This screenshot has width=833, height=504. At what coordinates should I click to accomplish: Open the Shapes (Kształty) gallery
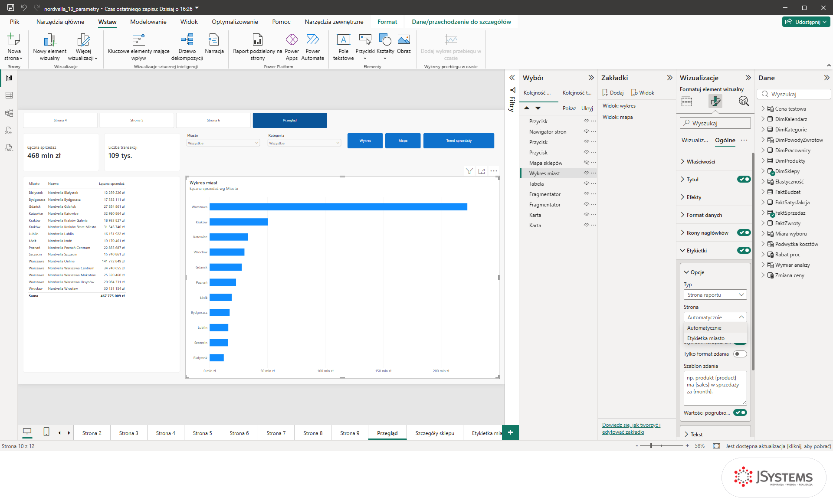(385, 47)
